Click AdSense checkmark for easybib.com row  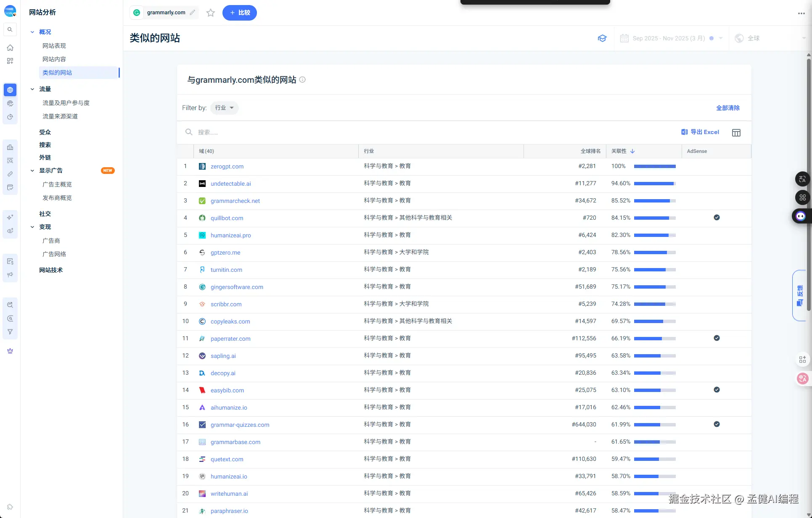click(x=717, y=390)
